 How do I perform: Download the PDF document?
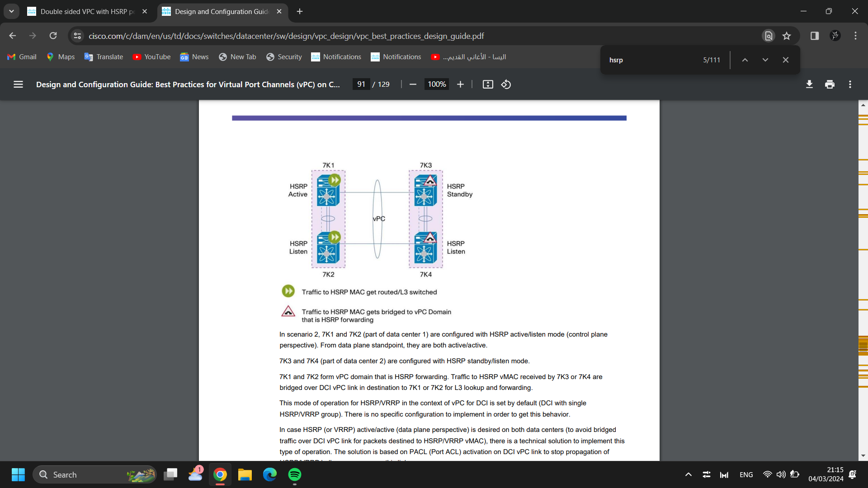point(809,84)
